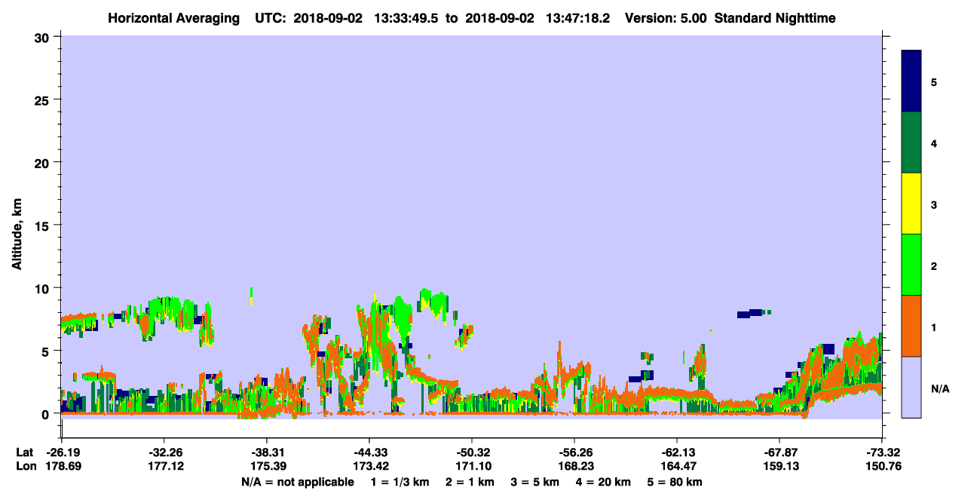This screenshot has height=503, width=980.
Task: Click the longitude value '164.47'
Action: point(677,467)
